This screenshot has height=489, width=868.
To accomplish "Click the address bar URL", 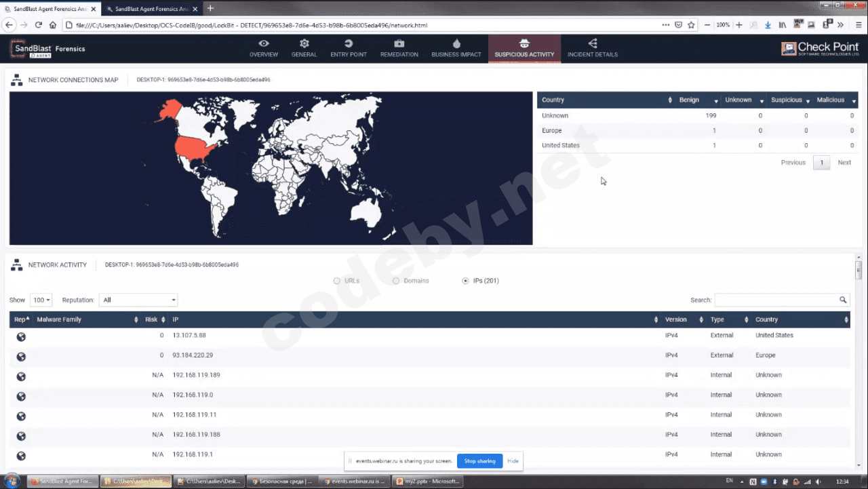I will (x=251, y=25).
